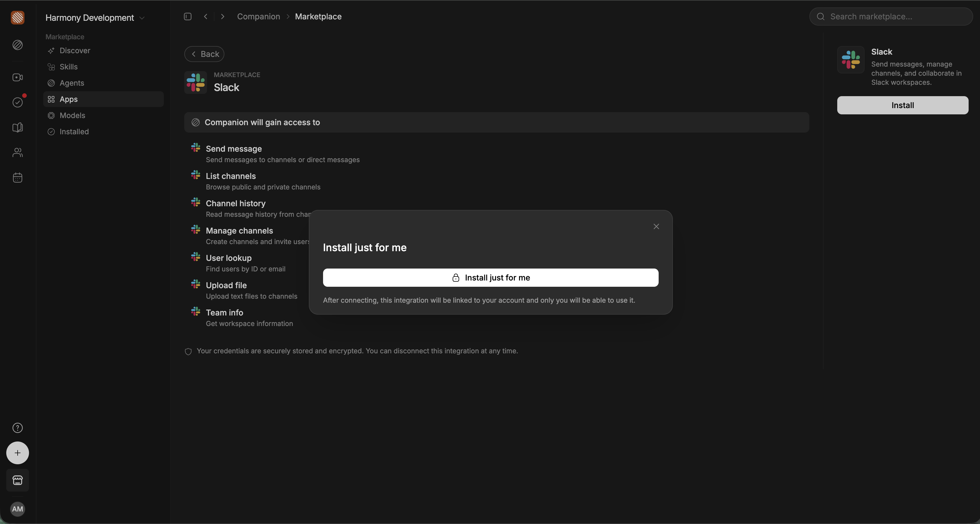Select Apps in Marketplace sidebar
The width and height of the screenshot is (980, 524).
104,99
